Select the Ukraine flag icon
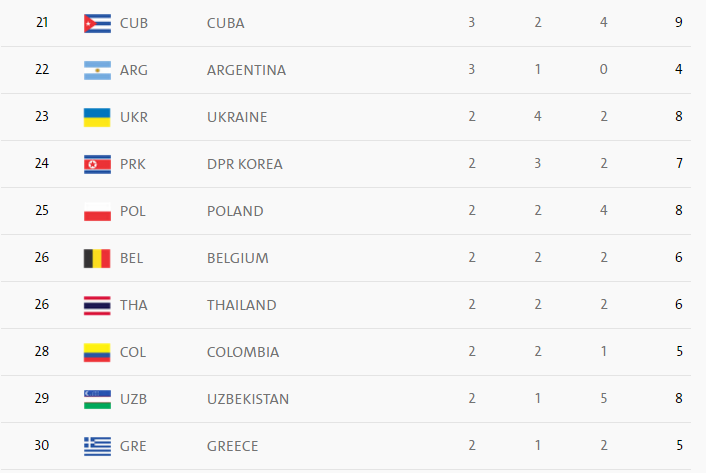 coord(96,117)
